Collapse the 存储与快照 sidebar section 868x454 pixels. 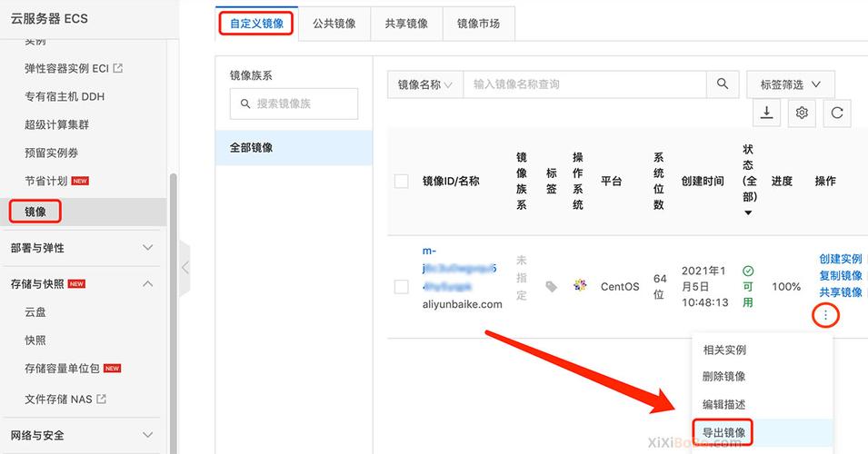[82, 283]
